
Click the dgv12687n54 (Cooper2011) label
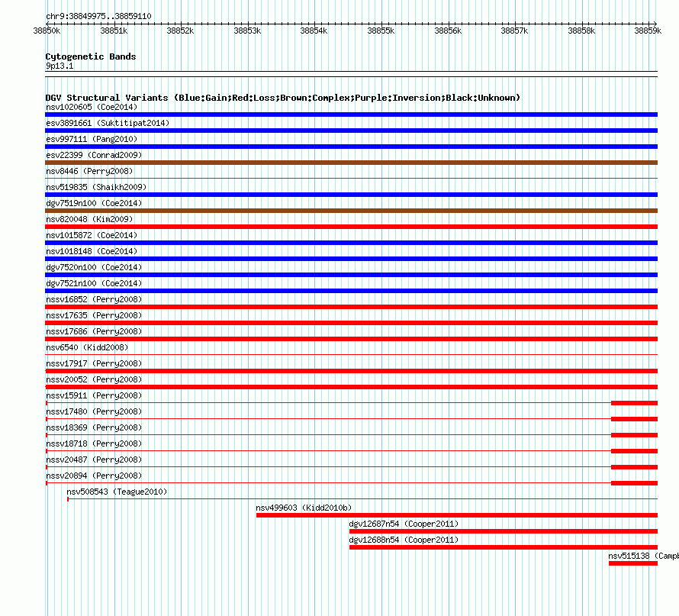point(404,524)
